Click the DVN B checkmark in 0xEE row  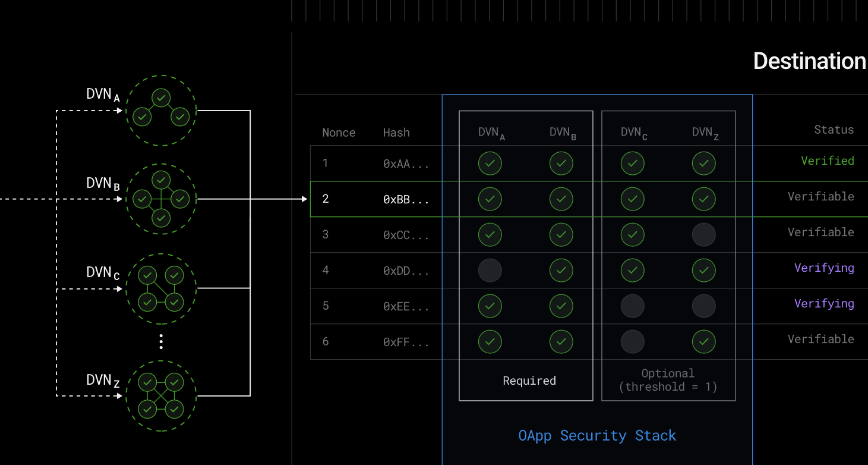click(x=561, y=306)
